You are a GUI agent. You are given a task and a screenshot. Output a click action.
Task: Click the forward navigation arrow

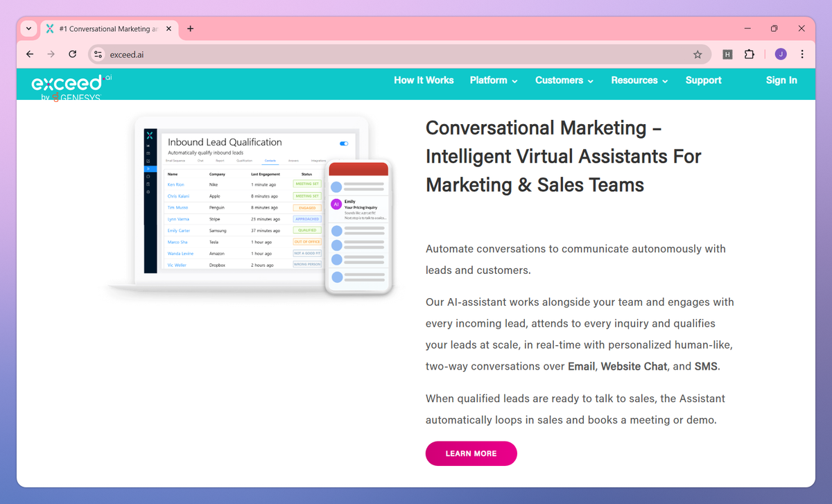tap(51, 54)
